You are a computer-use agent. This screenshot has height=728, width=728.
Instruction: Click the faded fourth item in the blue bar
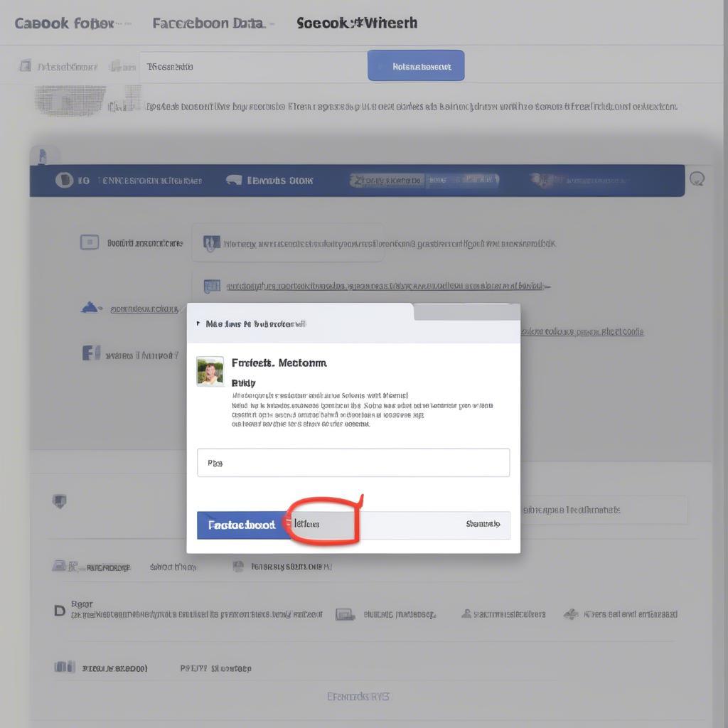579,180
